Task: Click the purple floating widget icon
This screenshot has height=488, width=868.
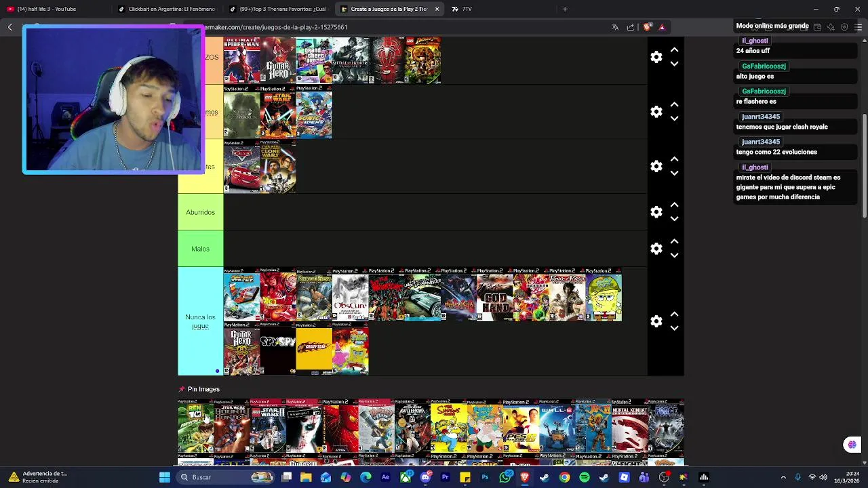Action: (x=852, y=445)
